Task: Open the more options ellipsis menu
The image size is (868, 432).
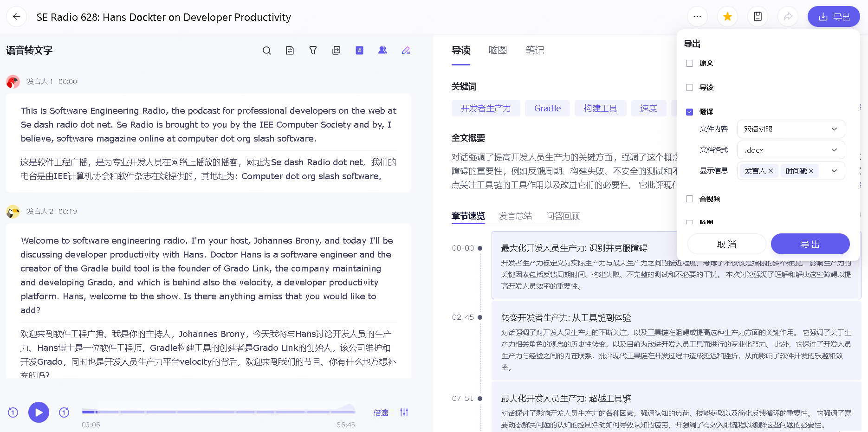Action: (x=697, y=17)
